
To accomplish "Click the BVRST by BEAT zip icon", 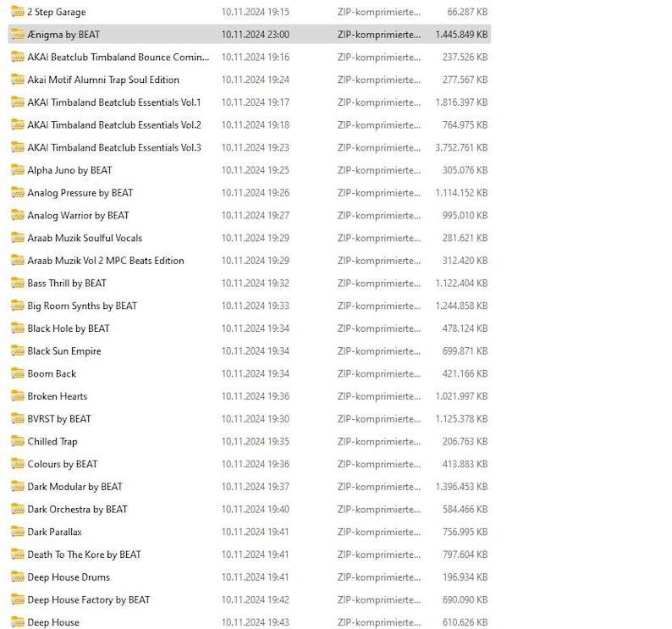I will coord(18,419).
